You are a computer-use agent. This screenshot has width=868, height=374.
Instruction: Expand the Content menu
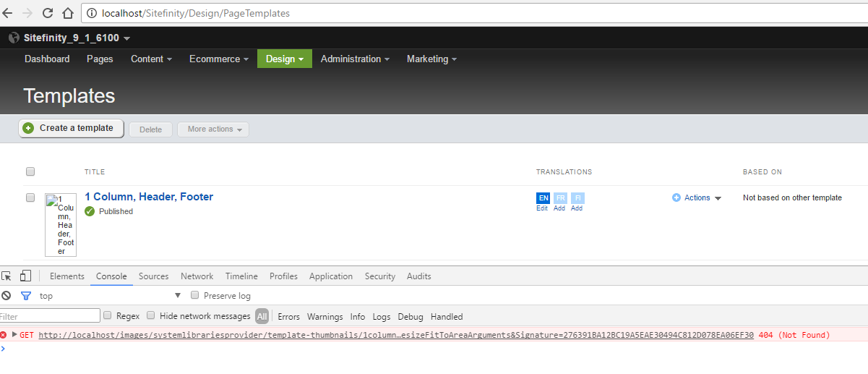pyautogui.click(x=151, y=59)
